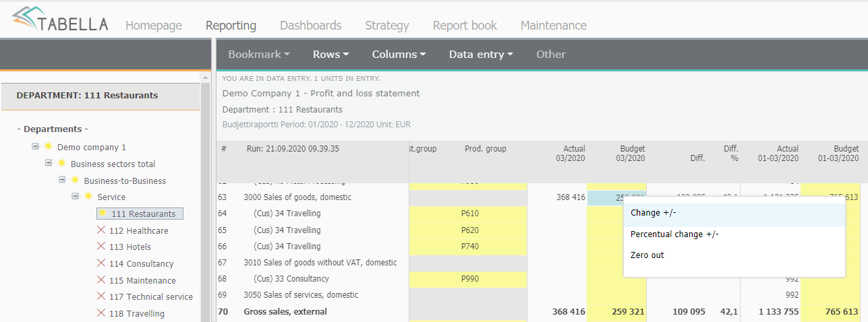Open the Rows dropdown menu
The width and height of the screenshot is (868, 322).
(x=330, y=55)
